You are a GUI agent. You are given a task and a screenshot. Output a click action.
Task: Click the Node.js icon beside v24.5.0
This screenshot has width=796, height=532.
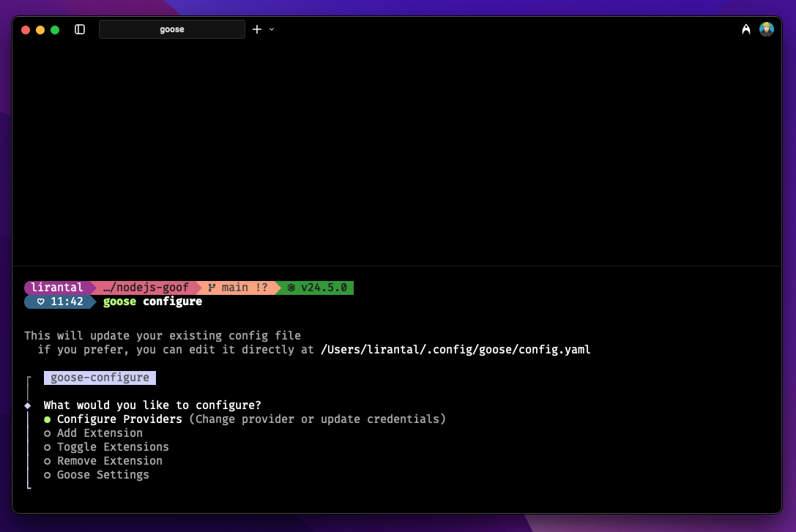pos(291,288)
